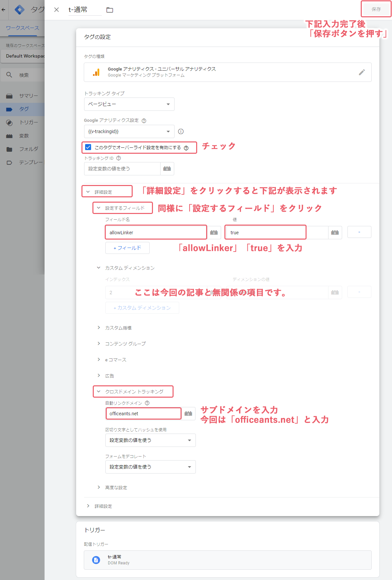The width and height of the screenshot is (392, 580).
Task: Open help icon for 自動リンクドメイン
Action: tap(147, 403)
